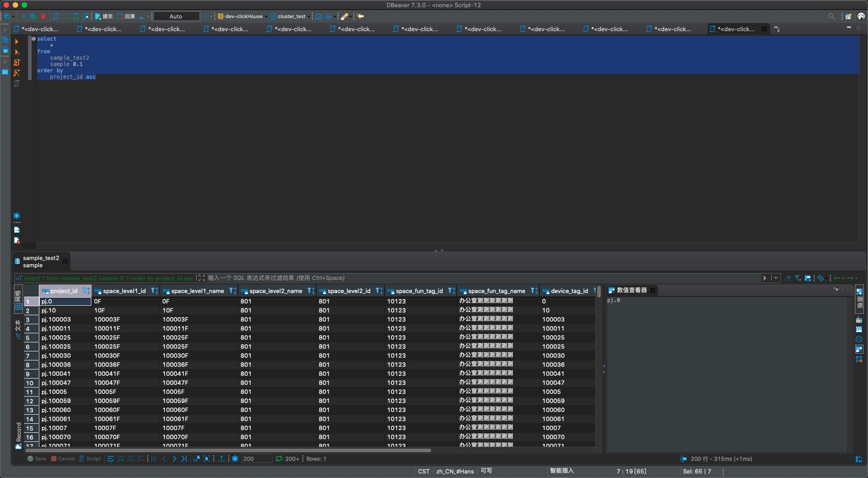The height and width of the screenshot is (478, 868).
Task: Close the sample_test2 sample results tab
Action: pos(65,261)
